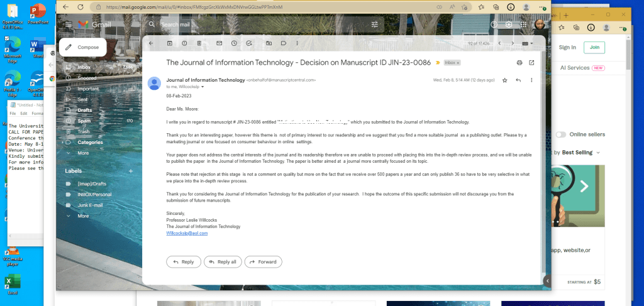The height and width of the screenshot is (306, 644).
Task: Click the Search mail field
Action: [263, 25]
